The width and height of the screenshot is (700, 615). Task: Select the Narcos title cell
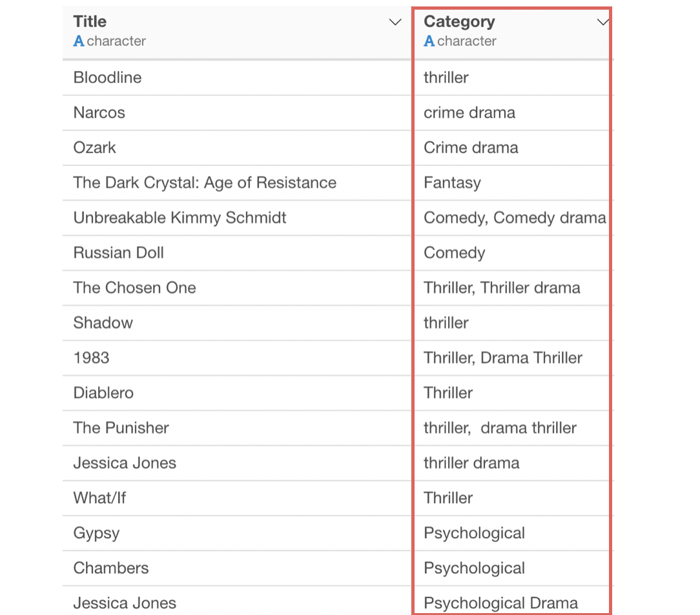[x=237, y=112]
